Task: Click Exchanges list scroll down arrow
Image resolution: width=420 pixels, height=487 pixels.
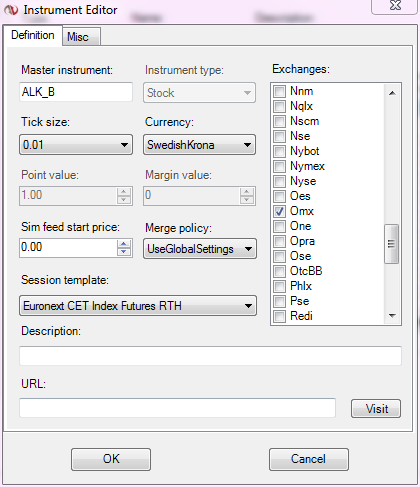Action: 392,315
